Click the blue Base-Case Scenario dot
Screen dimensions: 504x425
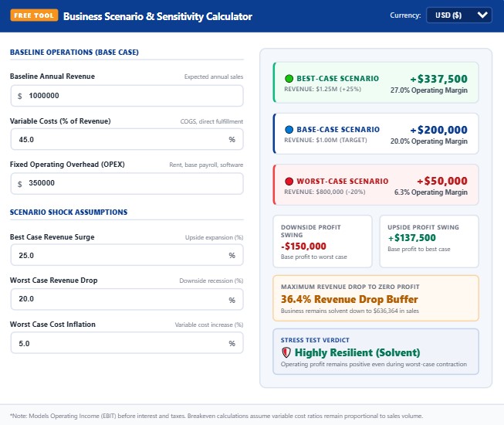pyautogui.click(x=289, y=130)
